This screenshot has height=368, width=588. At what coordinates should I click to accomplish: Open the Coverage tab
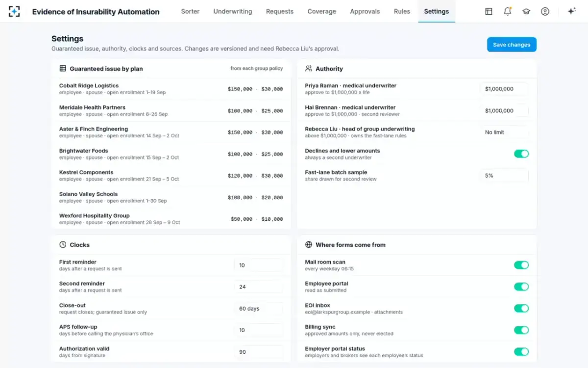click(322, 11)
